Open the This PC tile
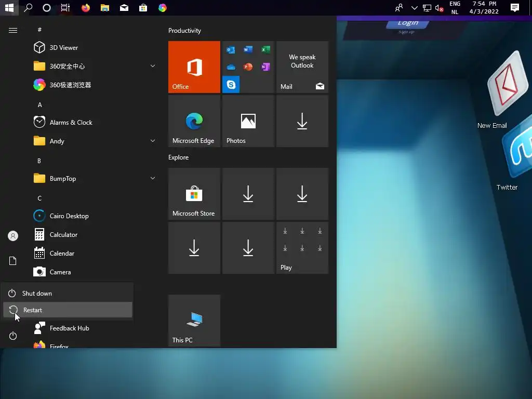 (194, 321)
